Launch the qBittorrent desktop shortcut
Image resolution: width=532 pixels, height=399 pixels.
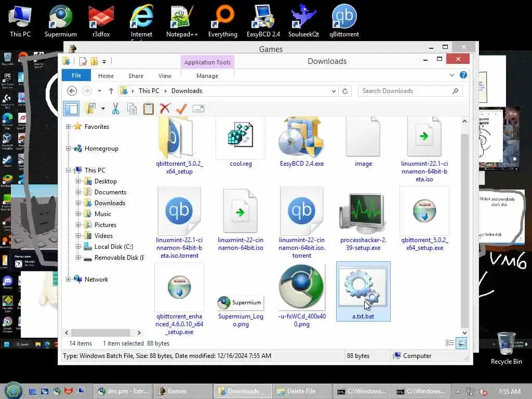tap(344, 20)
